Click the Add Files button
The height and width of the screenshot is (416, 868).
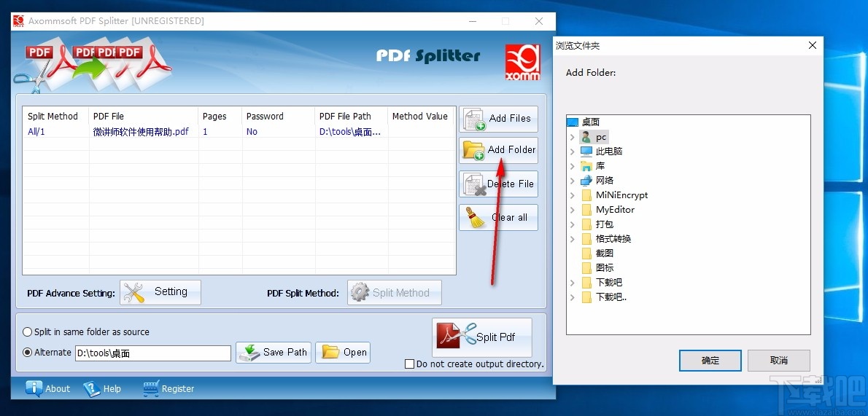coord(498,119)
